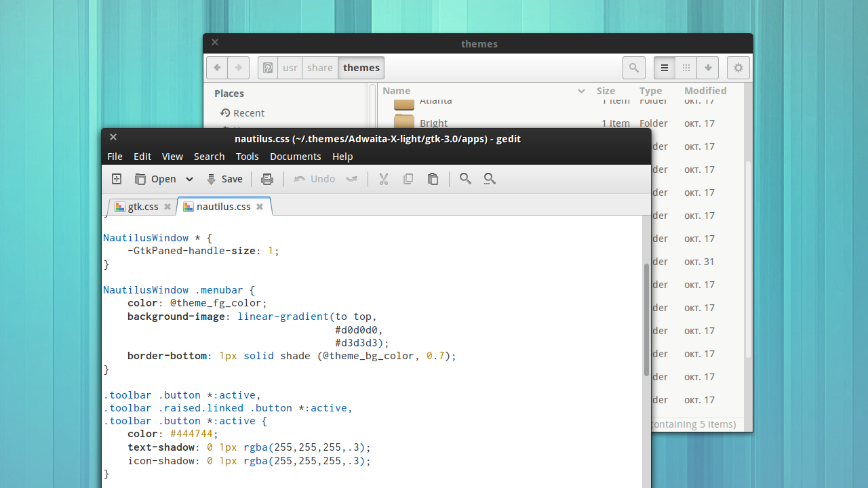Redo the edit in gedit toolbar

[x=351, y=179]
